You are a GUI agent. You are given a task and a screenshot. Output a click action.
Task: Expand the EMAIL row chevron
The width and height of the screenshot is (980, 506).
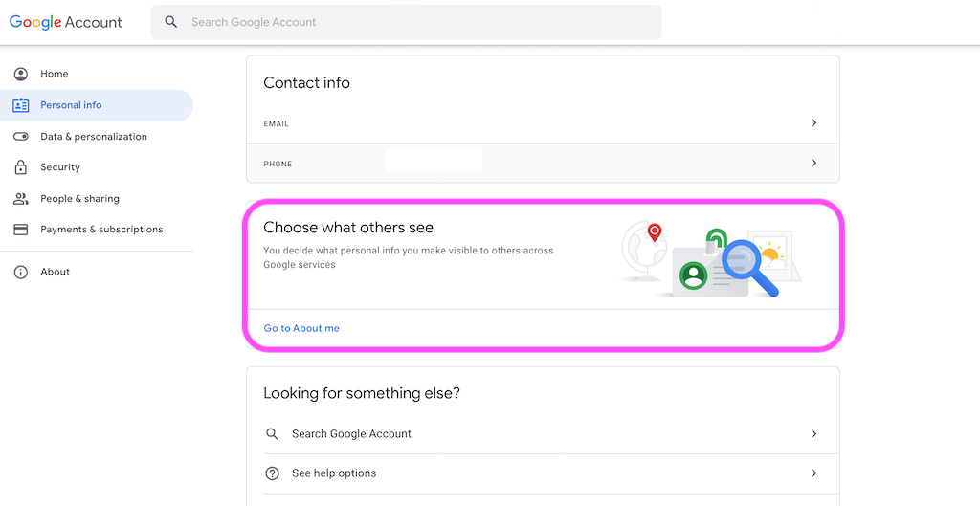click(x=813, y=123)
